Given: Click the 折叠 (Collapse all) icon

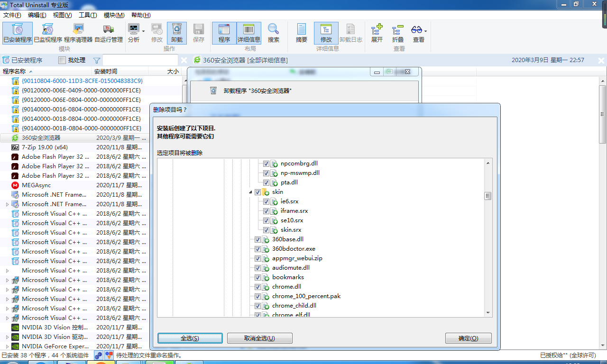Looking at the screenshot, I should [398, 32].
